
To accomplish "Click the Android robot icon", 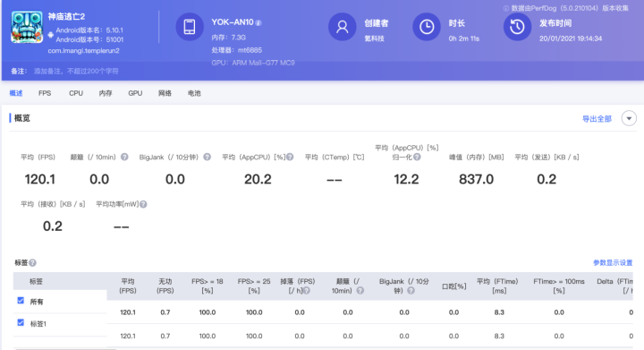I will tap(50, 35).
